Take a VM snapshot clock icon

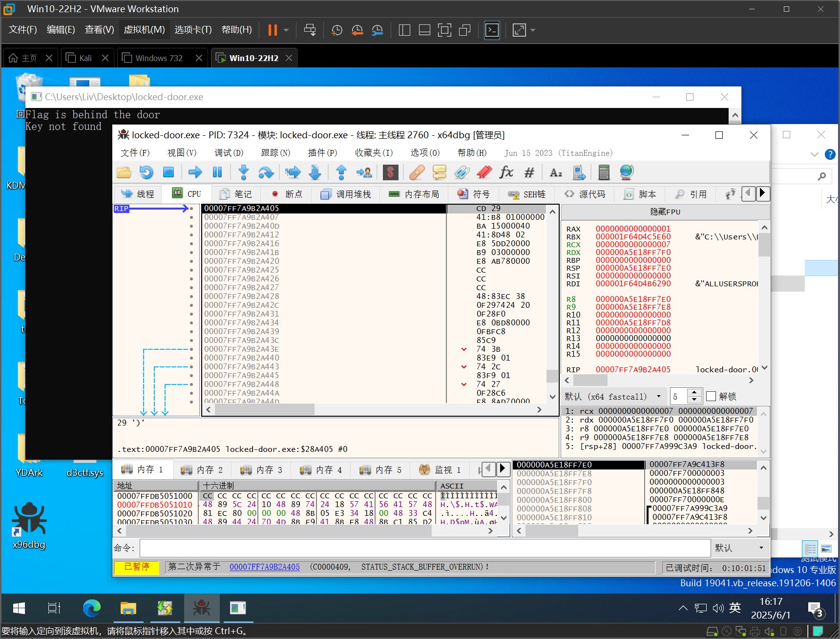tap(336, 30)
